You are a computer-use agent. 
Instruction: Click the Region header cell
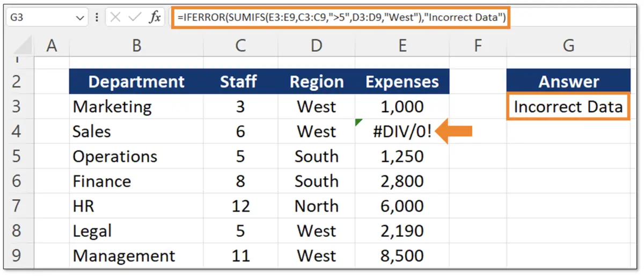point(317,82)
